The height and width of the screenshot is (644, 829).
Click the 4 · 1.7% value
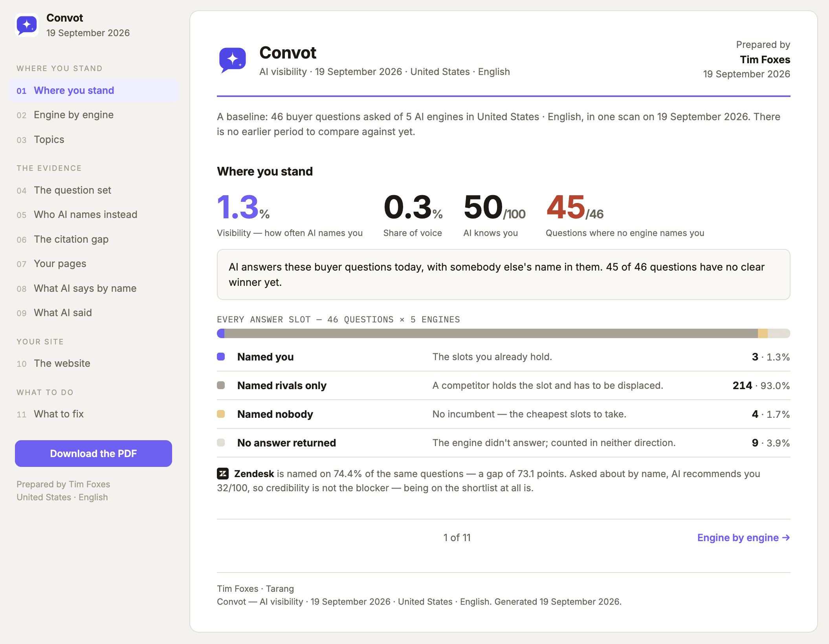coord(770,414)
